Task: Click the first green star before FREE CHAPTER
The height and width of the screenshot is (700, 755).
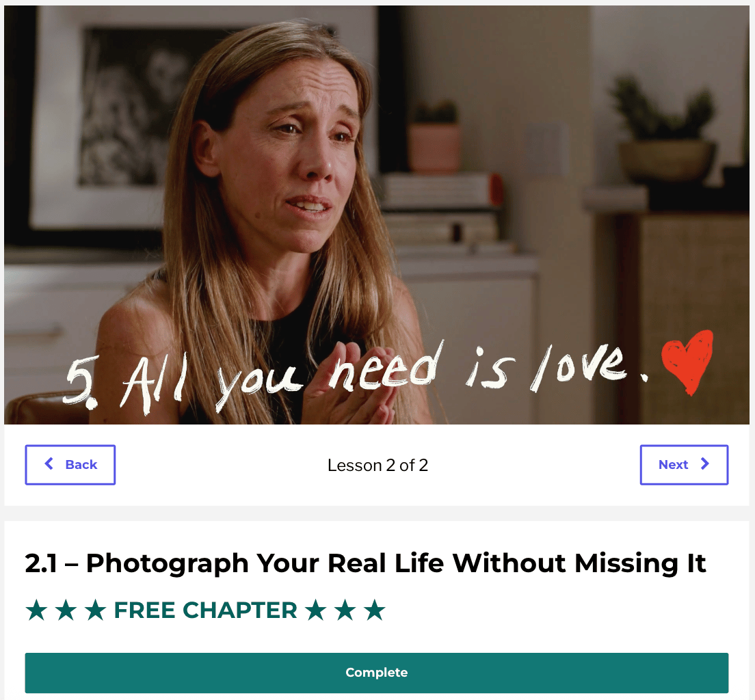Action: 37,610
